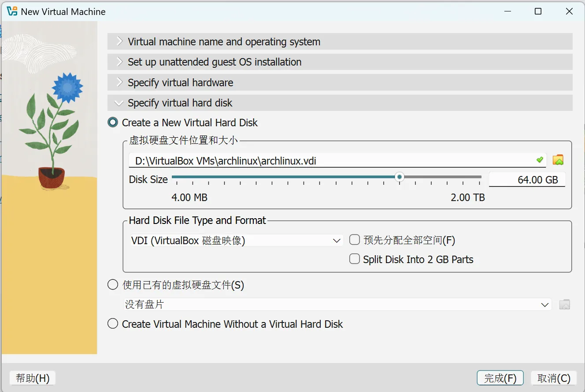The width and height of the screenshot is (585, 392).
Task: Click the Hard Disk File Type and Format heading
Action: tap(197, 220)
